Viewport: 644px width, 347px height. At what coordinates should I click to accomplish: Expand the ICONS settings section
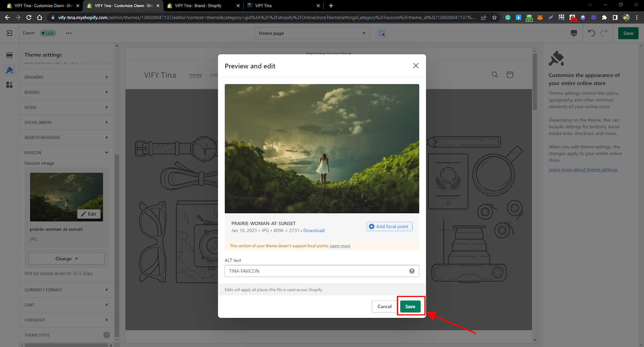66,107
